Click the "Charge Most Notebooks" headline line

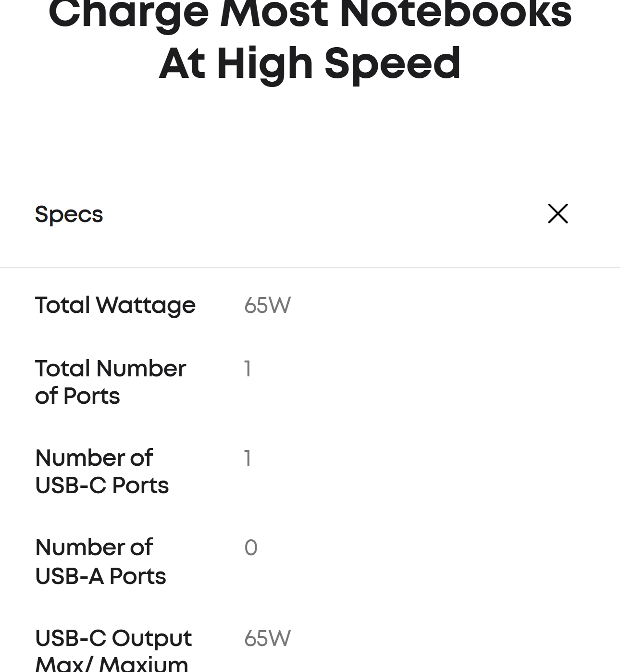[x=310, y=14]
